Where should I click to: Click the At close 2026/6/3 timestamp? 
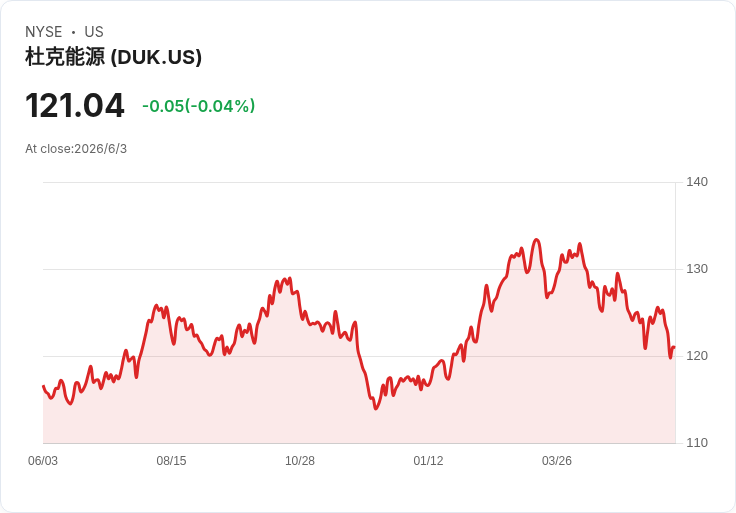pos(76,149)
